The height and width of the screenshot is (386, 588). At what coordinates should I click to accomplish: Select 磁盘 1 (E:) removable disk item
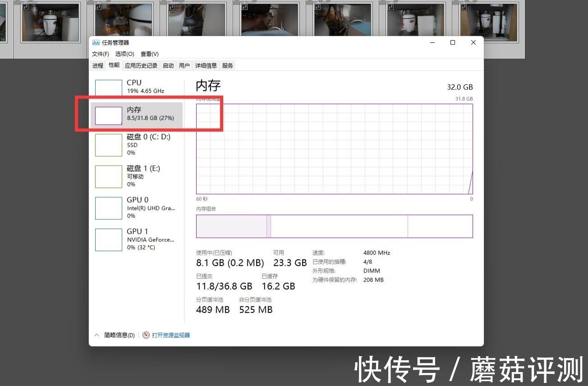(137, 176)
